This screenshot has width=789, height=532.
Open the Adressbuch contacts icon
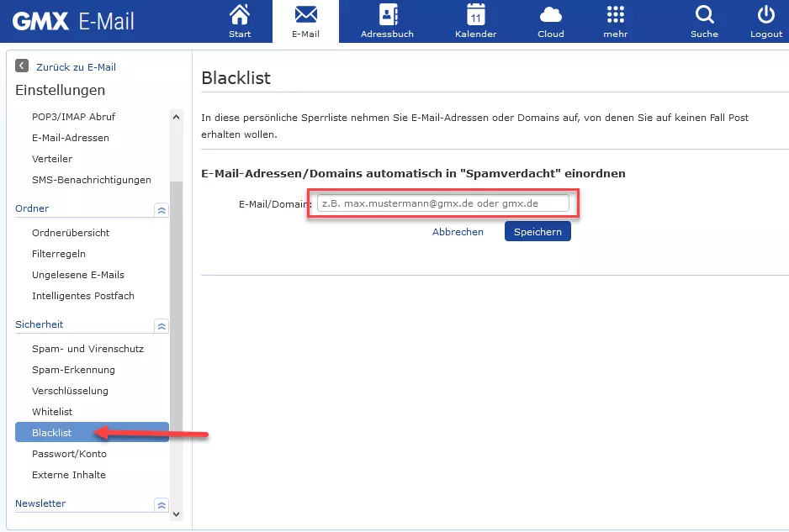pos(387,21)
